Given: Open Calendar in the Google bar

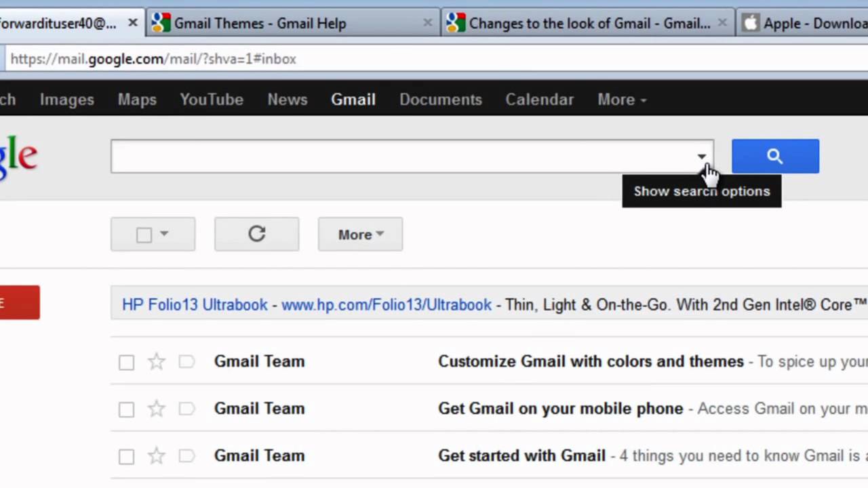Looking at the screenshot, I should click(539, 99).
